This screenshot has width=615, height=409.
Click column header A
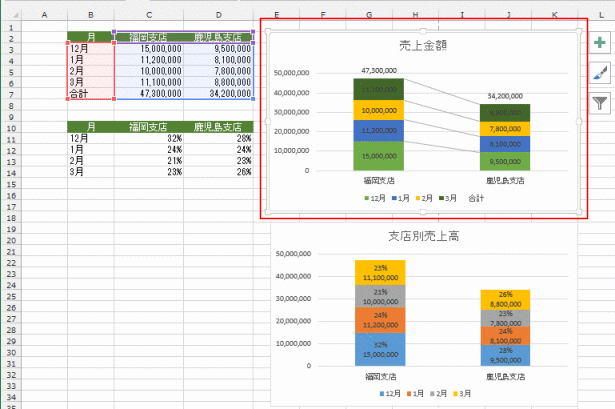(x=44, y=15)
